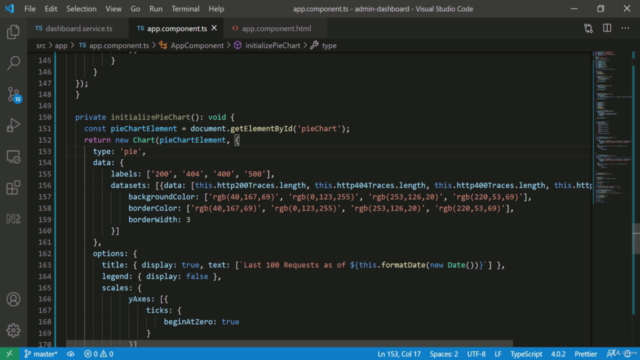Open the Edit menu
This screenshot has width=640, height=360.
(51, 9)
